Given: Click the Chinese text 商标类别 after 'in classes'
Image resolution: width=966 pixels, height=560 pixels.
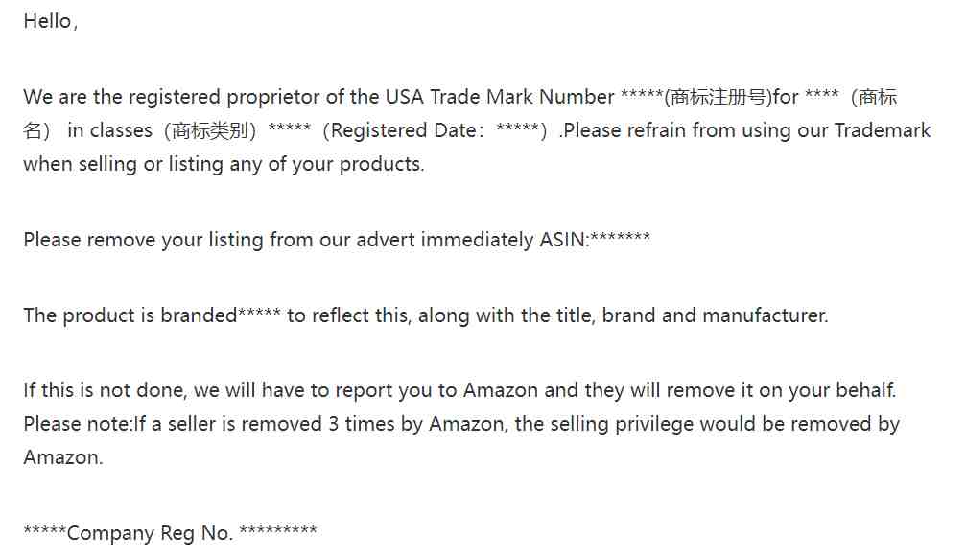Looking at the screenshot, I should pyautogui.click(x=209, y=130).
